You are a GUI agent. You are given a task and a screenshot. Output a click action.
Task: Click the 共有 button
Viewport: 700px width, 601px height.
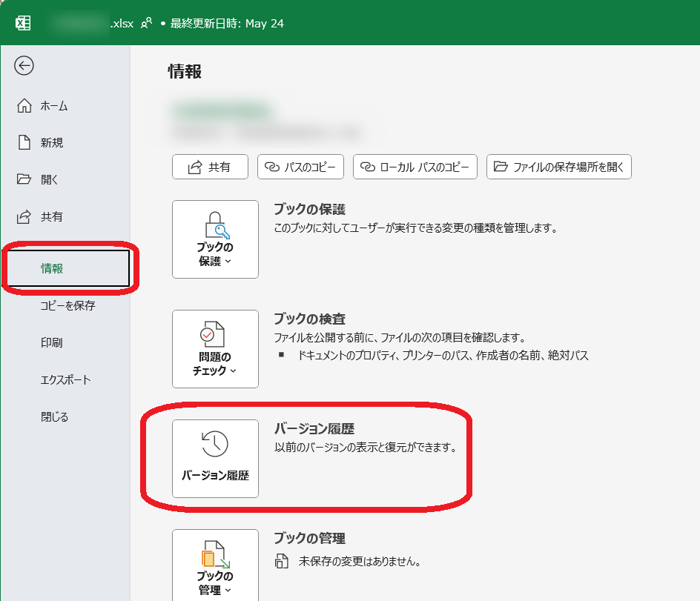(x=210, y=167)
